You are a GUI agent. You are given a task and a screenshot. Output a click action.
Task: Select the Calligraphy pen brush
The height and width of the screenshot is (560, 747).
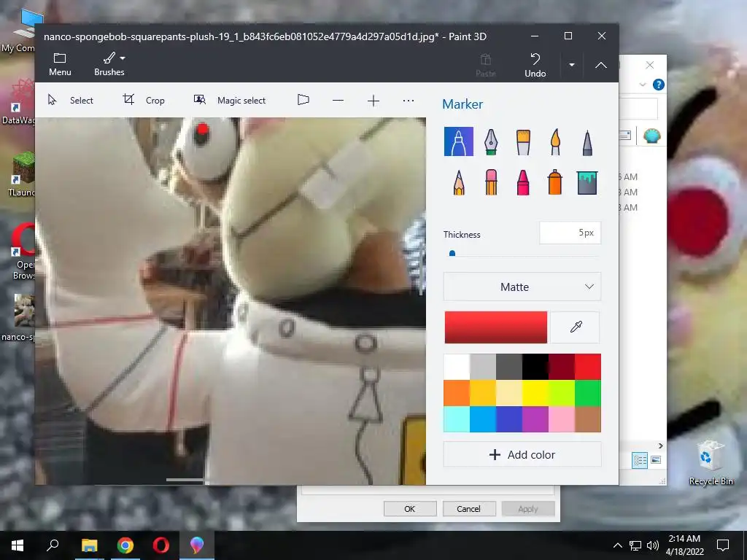(x=491, y=141)
